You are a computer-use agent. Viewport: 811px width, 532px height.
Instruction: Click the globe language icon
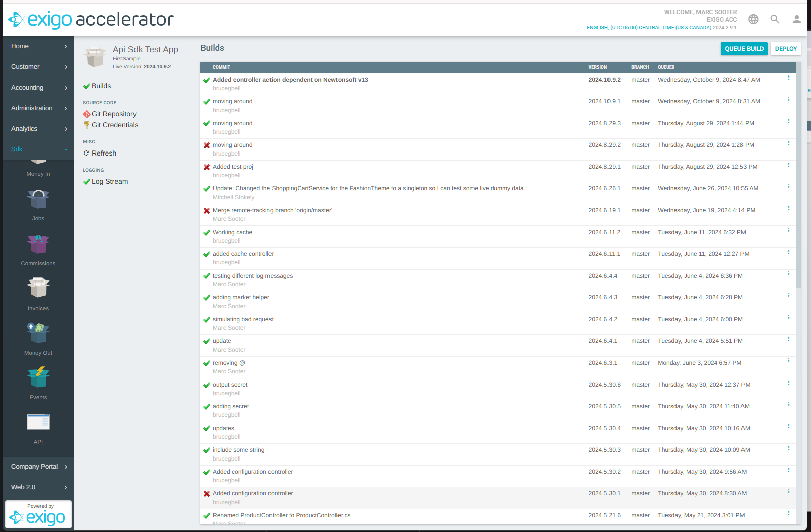[x=753, y=19]
